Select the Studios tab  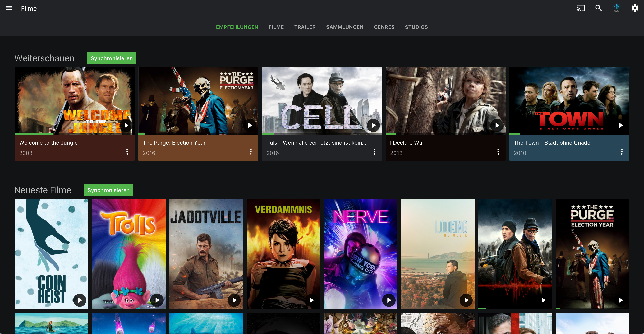(x=416, y=27)
